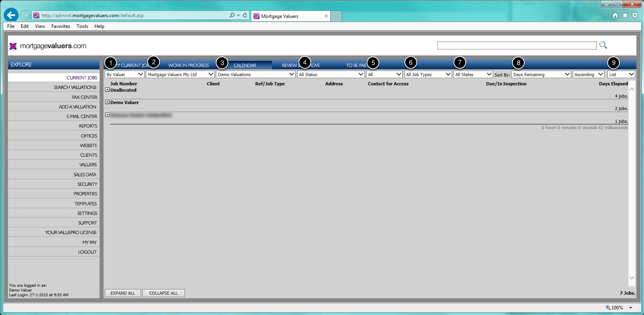Click the refresh page icon

(245, 16)
